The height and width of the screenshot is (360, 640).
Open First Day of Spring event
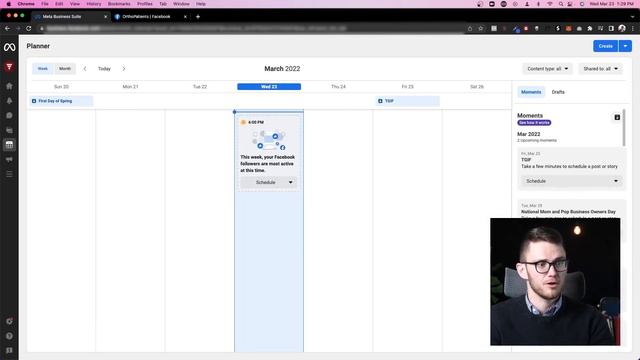tap(61, 101)
